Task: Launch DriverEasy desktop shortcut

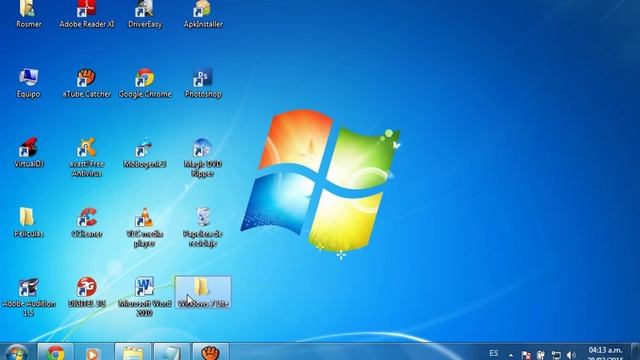Action: (144, 14)
